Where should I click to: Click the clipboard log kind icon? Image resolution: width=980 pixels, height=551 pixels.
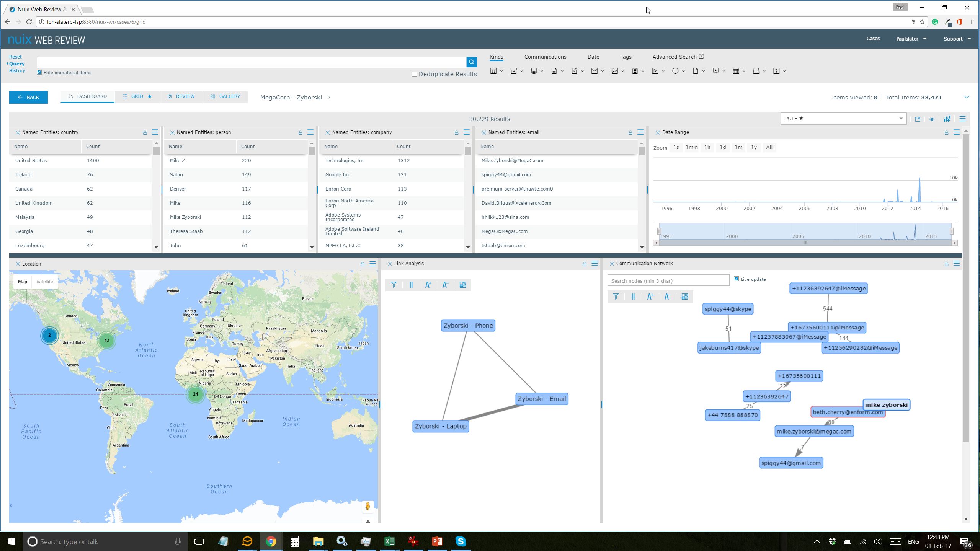(x=635, y=71)
